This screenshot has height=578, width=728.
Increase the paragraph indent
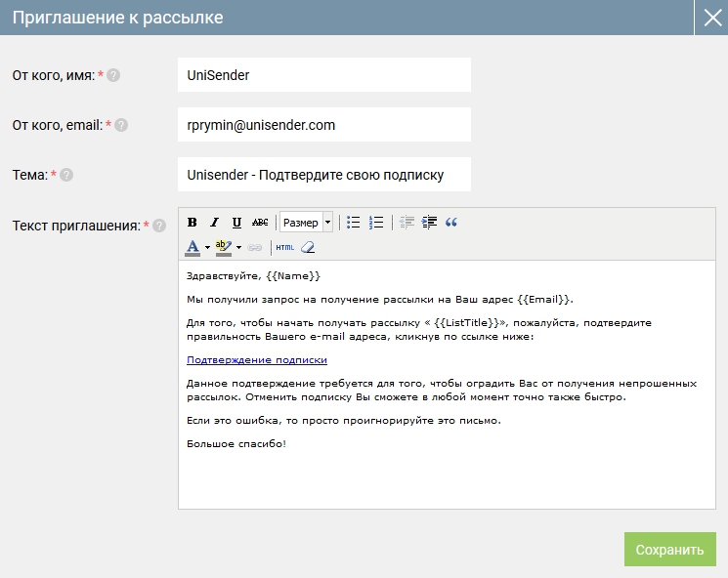(429, 223)
